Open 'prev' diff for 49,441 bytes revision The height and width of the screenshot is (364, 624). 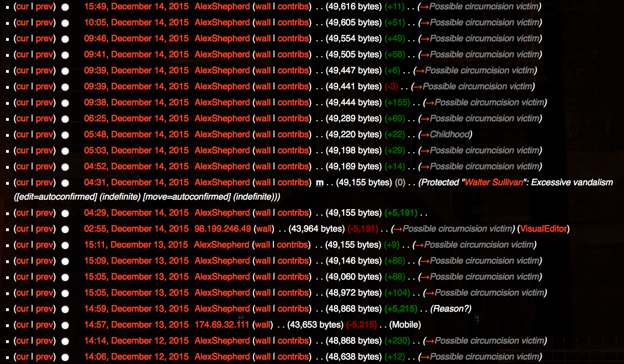pos(44,87)
